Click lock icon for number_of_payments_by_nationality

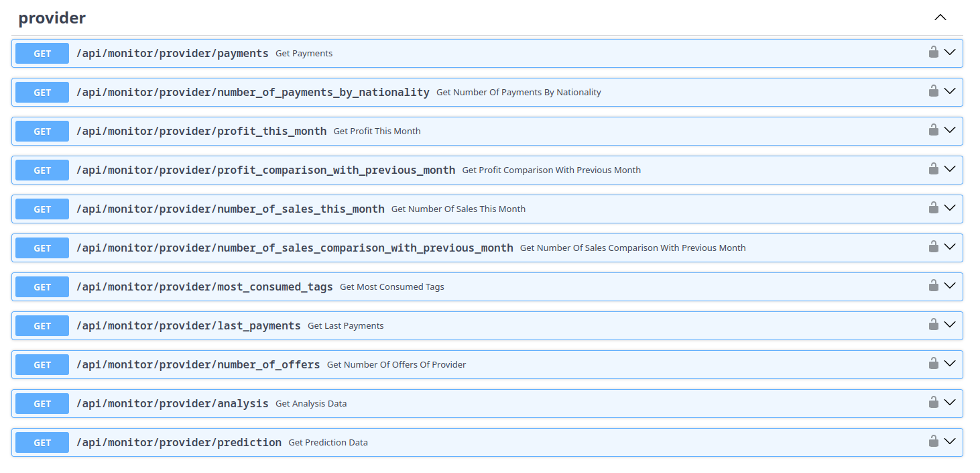tap(934, 92)
